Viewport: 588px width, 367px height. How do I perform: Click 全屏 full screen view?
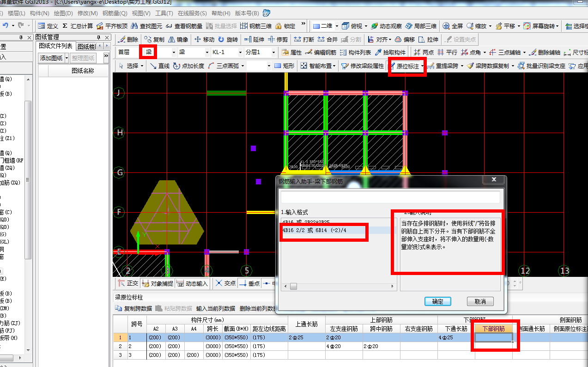click(453, 26)
